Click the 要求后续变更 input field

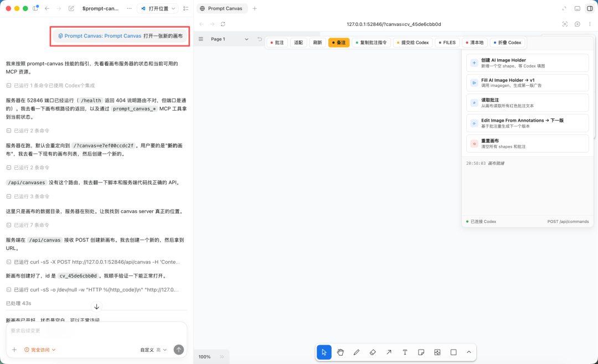(96, 331)
